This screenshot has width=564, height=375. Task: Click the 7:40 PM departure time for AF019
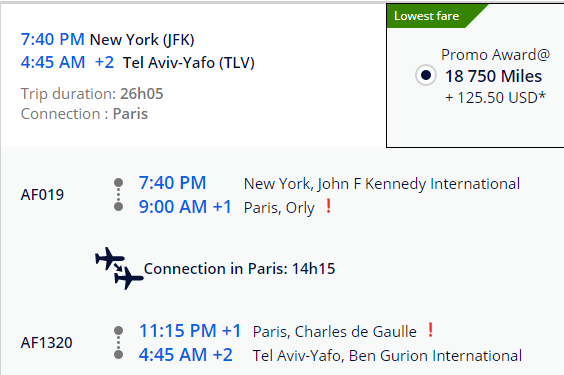coord(172,183)
